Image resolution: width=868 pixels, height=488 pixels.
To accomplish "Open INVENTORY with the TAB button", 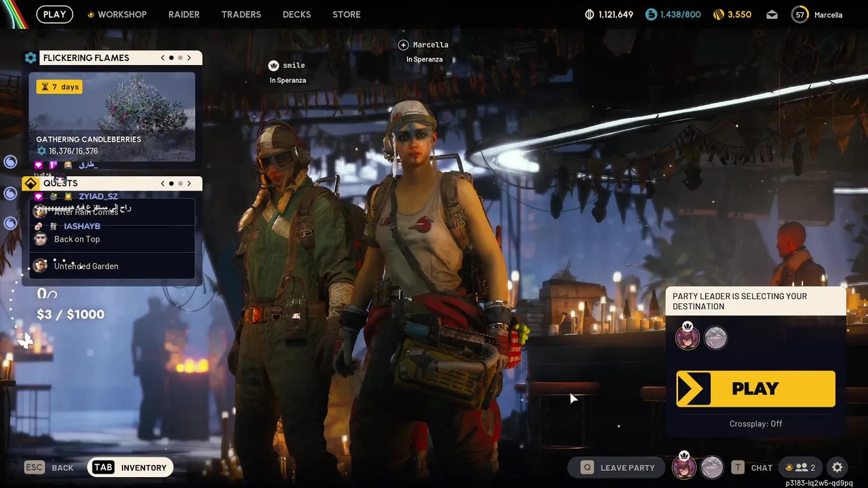I will [130, 468].
